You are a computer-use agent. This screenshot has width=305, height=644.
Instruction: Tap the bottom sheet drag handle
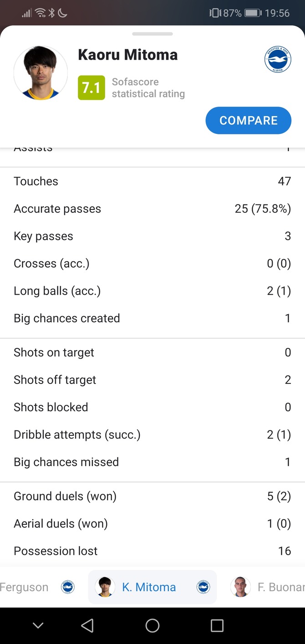[152, 34]
